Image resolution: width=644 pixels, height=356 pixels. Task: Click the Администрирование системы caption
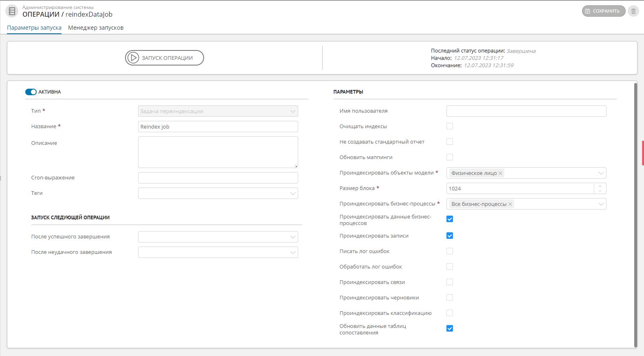58,7
